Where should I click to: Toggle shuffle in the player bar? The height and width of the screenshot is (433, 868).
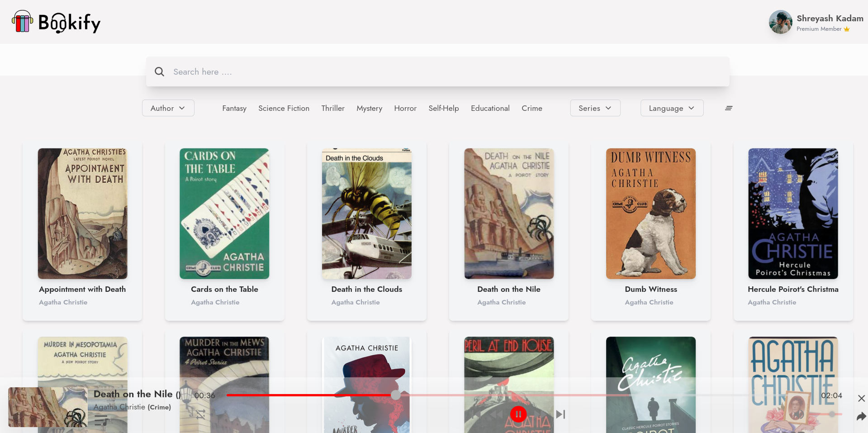(x=201, y=414)
